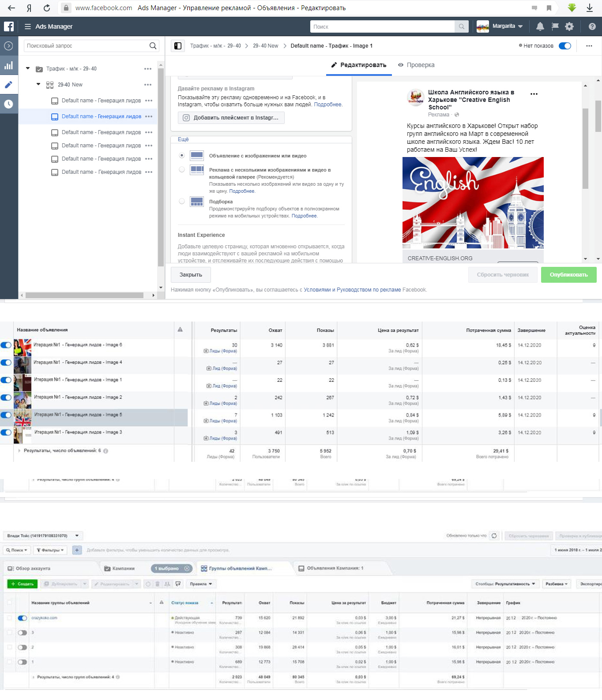Viewport: 602px width, 700px height.
Task: Open the Фильтры dropdown
Action: [50, 550]
